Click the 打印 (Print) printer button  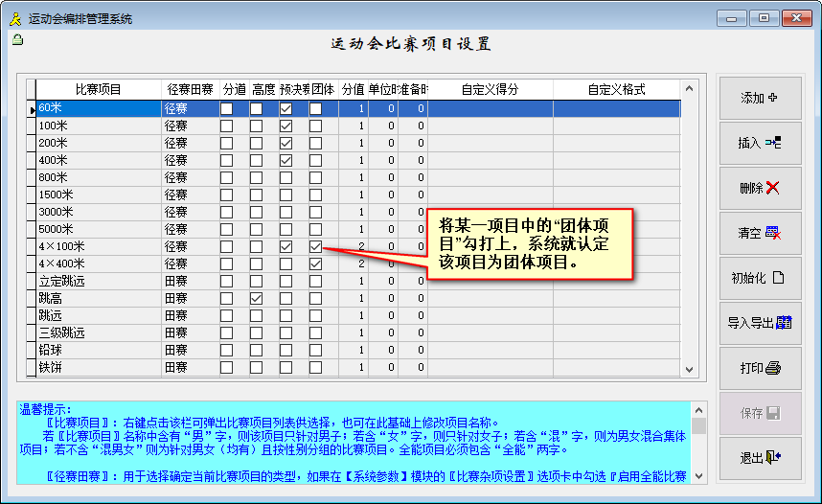coord(760,368)
